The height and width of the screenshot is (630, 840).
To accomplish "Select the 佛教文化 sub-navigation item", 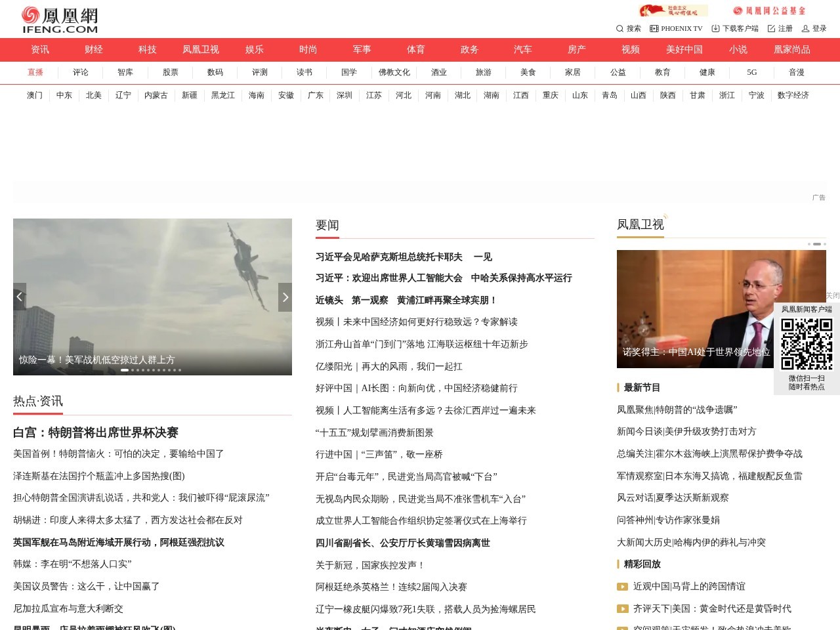I will [394, 72].
